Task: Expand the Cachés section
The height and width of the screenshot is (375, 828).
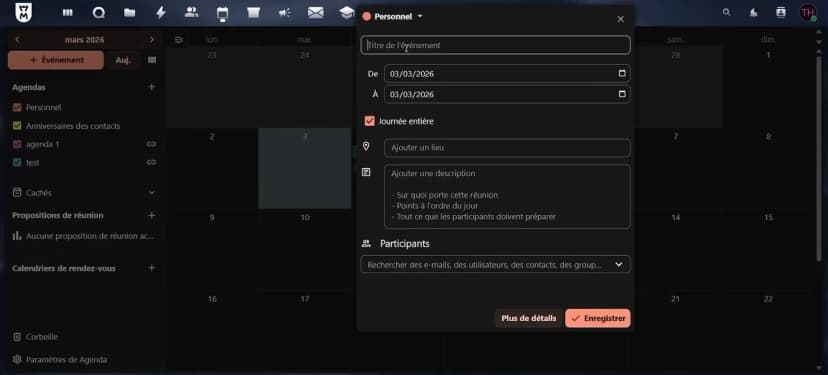Action: tap(84, 193)
